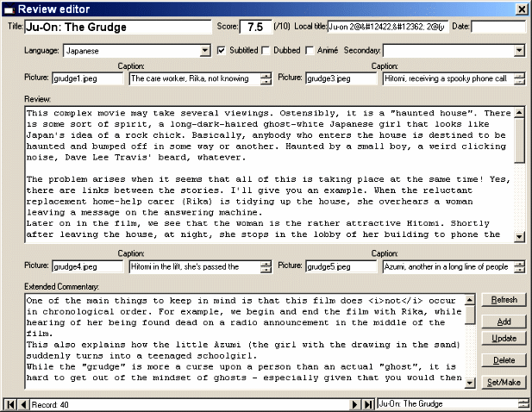Click the Delete button
This screenshot has width=532, height=412.
click(x=504, y=360)
